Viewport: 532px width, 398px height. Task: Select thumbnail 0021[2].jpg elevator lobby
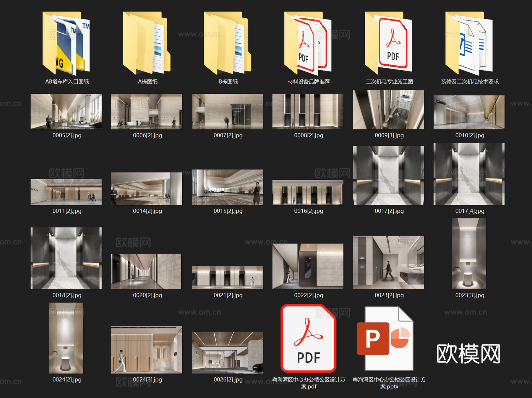click(x=227, y=278)
